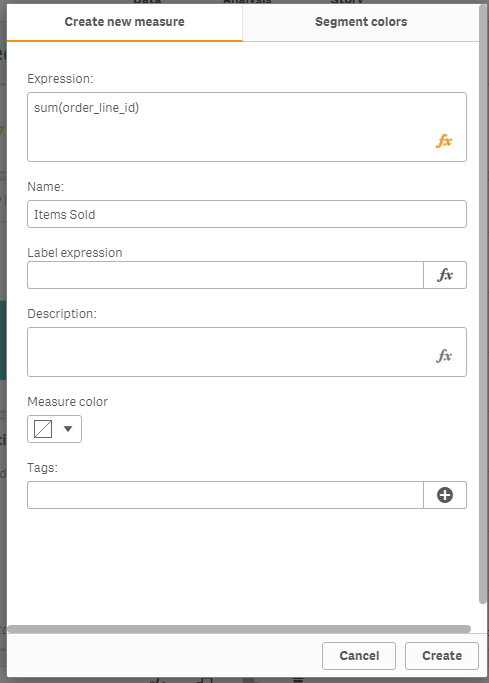Open the Description field fx editor

[444, 356]
